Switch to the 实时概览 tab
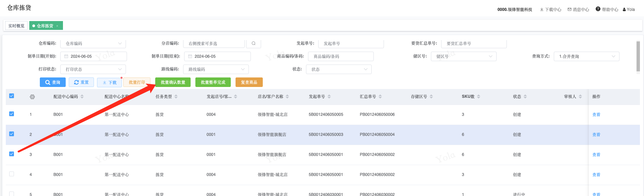 16,26
